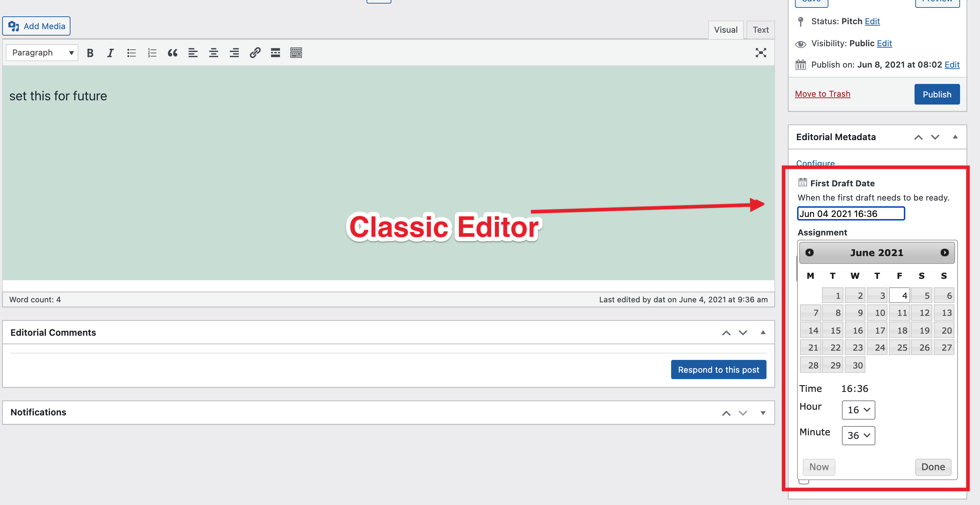Viewport: 980px width, 505px height.
Task: Toggle bold formatting in editor toolbar
Action: pyautogui.click(x=90, y=53)
